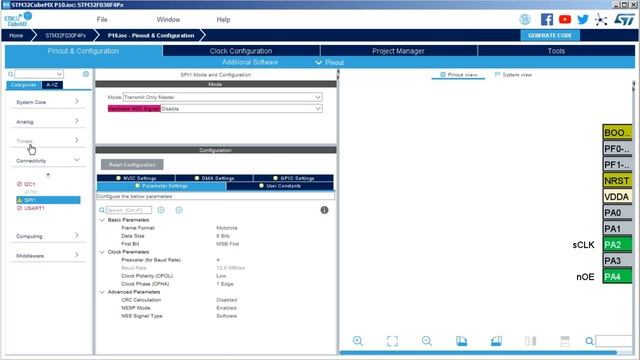This screenshot has height=360, width=640.
Task: Click the Reset Configuration button
Action: pos(132,165)
